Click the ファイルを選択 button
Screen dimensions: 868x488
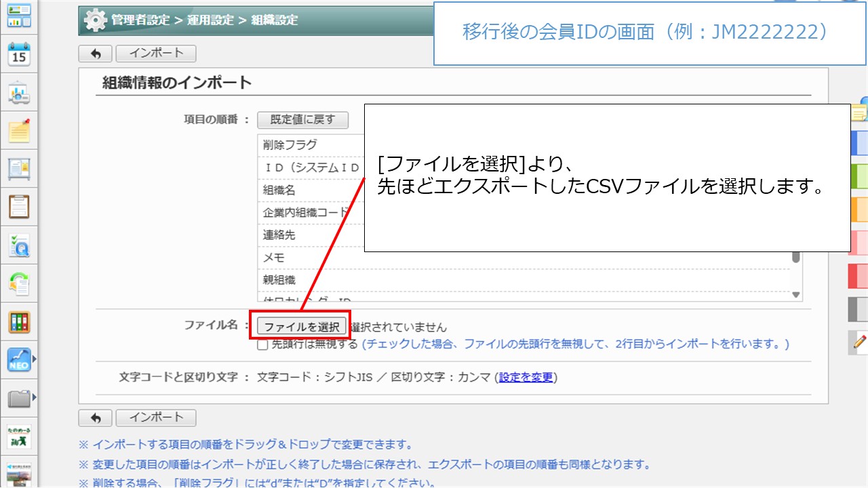[302, 327]
